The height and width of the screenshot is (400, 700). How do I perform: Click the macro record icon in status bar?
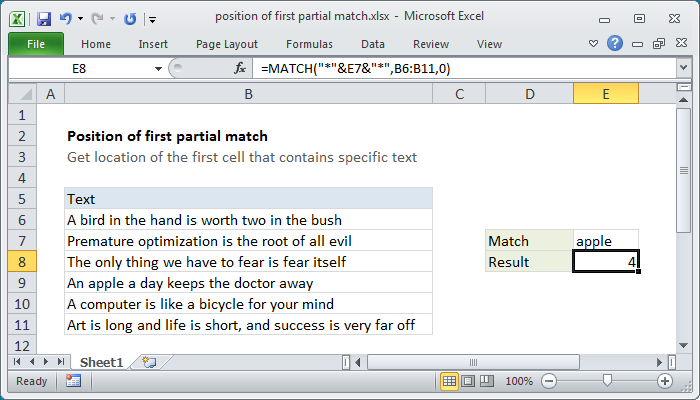pyautogui.click(x=73, y=381)
